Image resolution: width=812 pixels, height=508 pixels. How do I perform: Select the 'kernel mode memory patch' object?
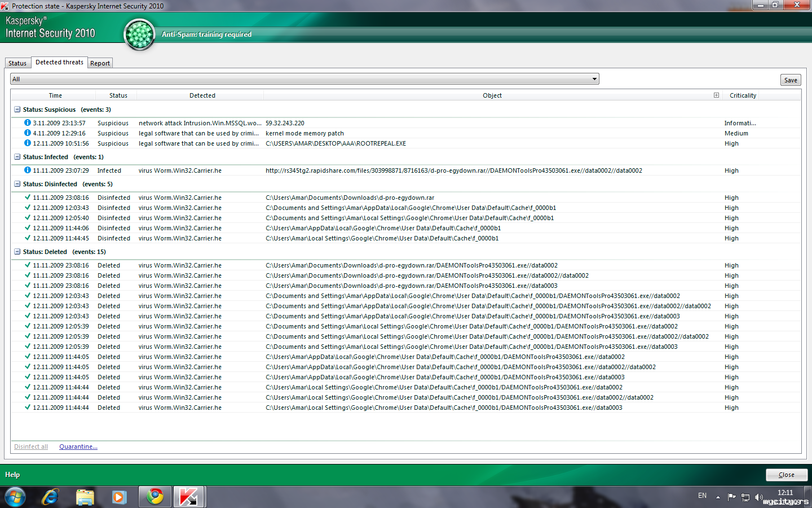[x=304, y=133]
